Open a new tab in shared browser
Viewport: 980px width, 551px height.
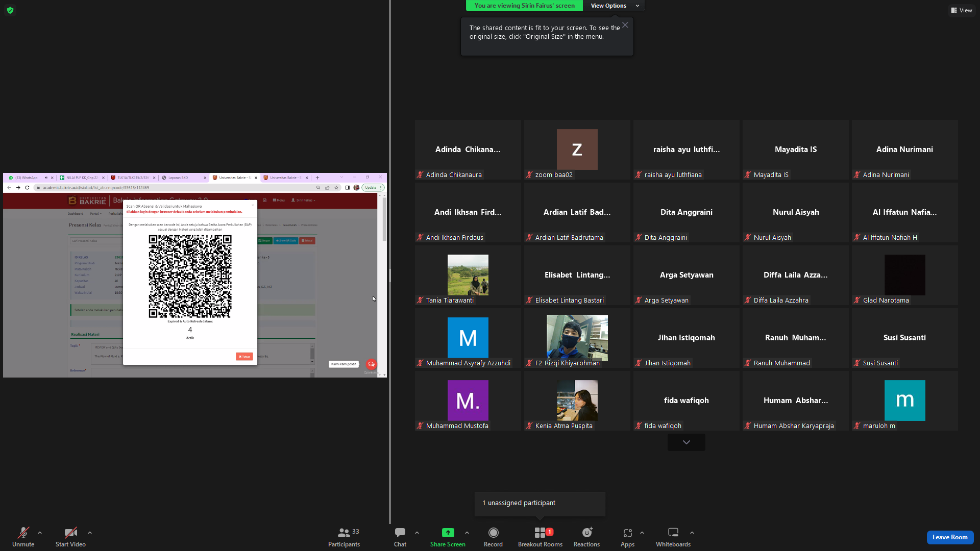[x=317, y=178]
